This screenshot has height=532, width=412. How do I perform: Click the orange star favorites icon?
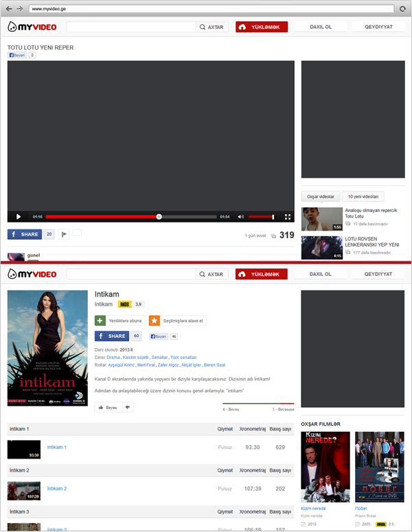click(154, 321)
